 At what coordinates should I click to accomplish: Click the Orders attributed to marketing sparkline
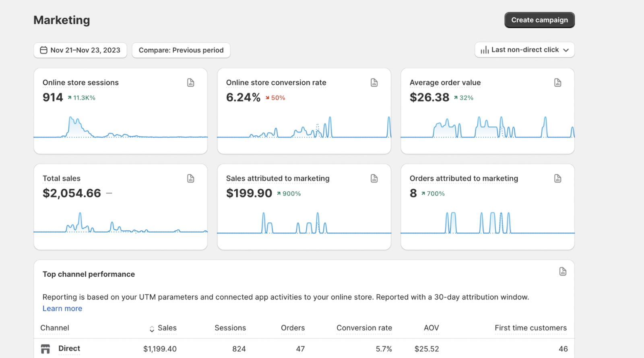[488, 223]
